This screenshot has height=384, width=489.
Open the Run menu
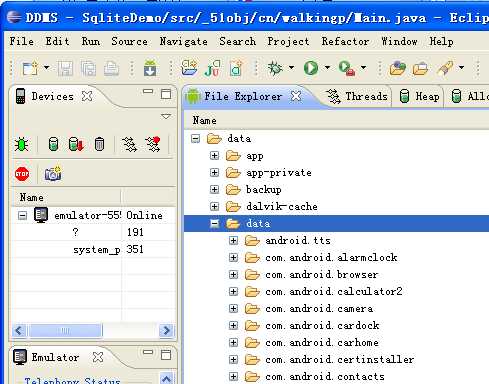(x=91, y=41)
